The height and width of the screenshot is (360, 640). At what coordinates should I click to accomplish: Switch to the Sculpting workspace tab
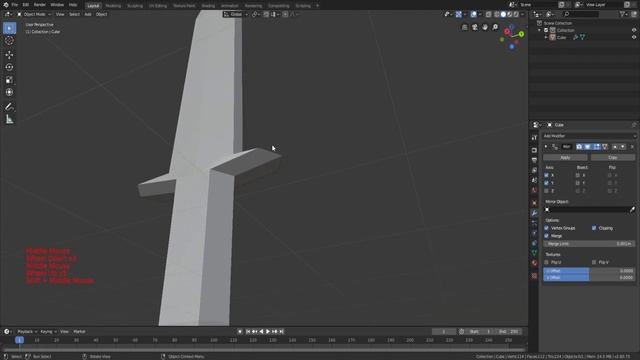tap(135, 6)
